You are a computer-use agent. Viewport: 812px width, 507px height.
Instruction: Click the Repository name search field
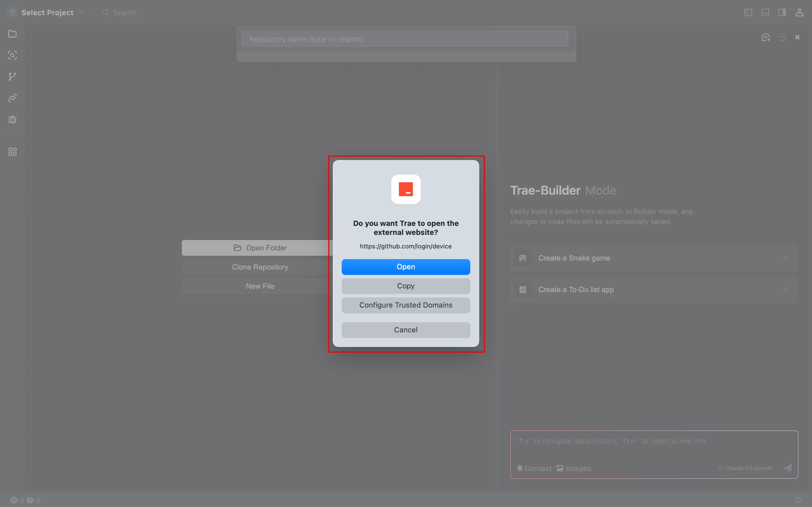click(405, 39)
